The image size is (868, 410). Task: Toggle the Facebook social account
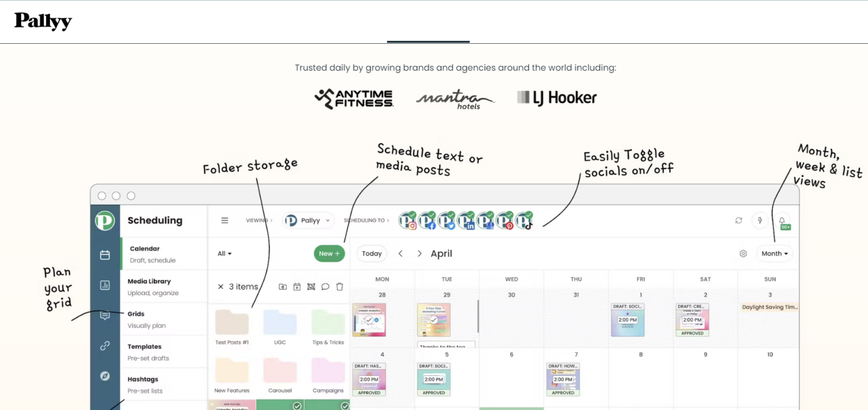click(x=427, y=220)
